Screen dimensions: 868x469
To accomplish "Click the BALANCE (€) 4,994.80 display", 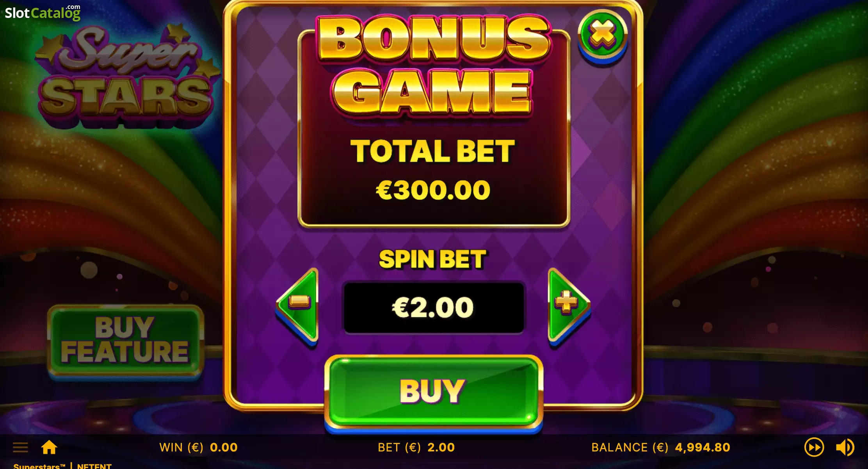I will [x=661, y=447].
